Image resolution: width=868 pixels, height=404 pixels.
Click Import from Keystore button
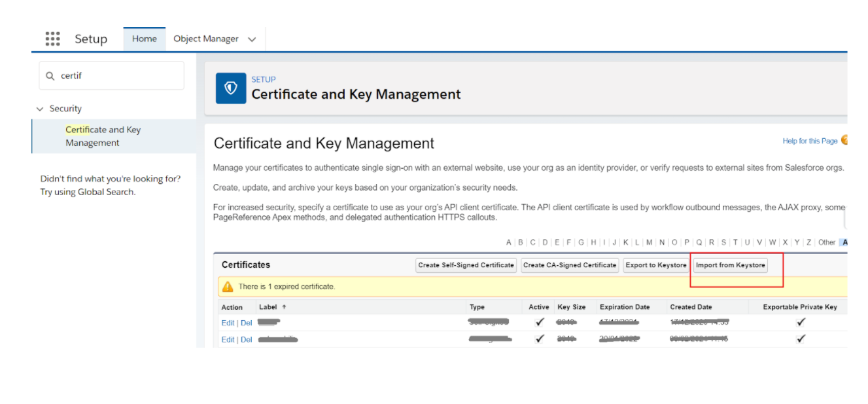(x=730, y=265)
